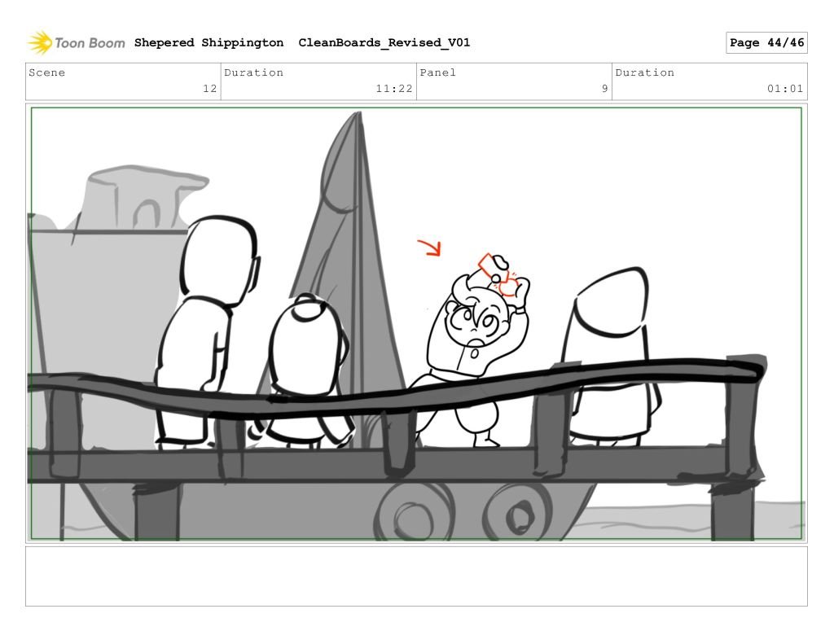Click the right round porthole on boat hull

click(x=516, y=513)
